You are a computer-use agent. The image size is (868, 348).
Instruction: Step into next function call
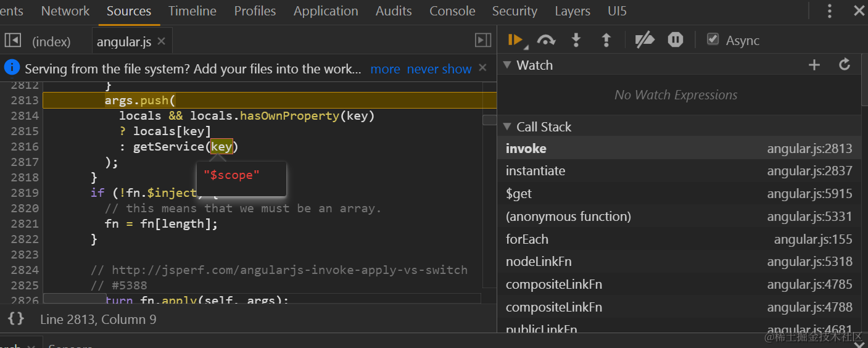(576, 40)
